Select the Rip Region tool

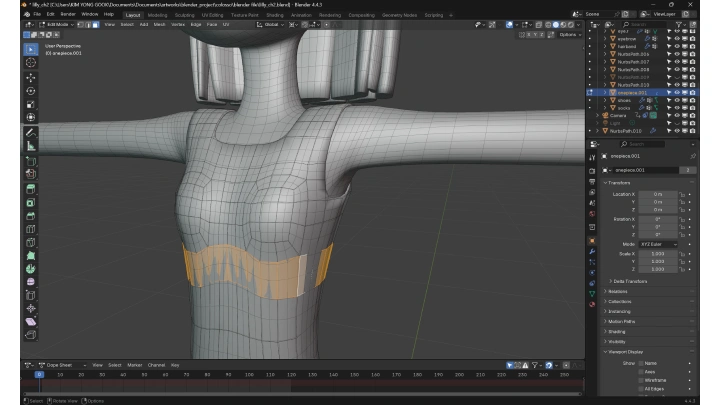[31, 335]
